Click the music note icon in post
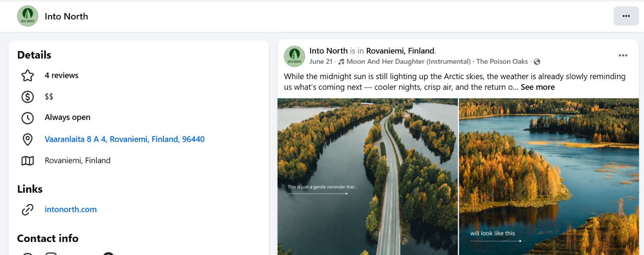 tap(341, 62)
